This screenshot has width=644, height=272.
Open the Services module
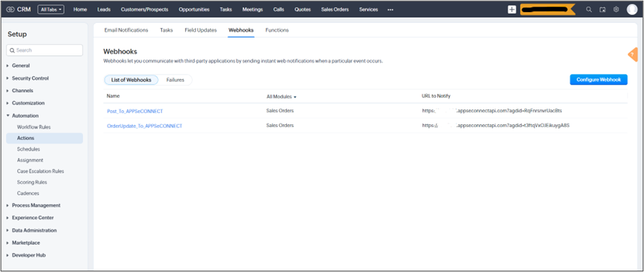[x=369, y=9]
